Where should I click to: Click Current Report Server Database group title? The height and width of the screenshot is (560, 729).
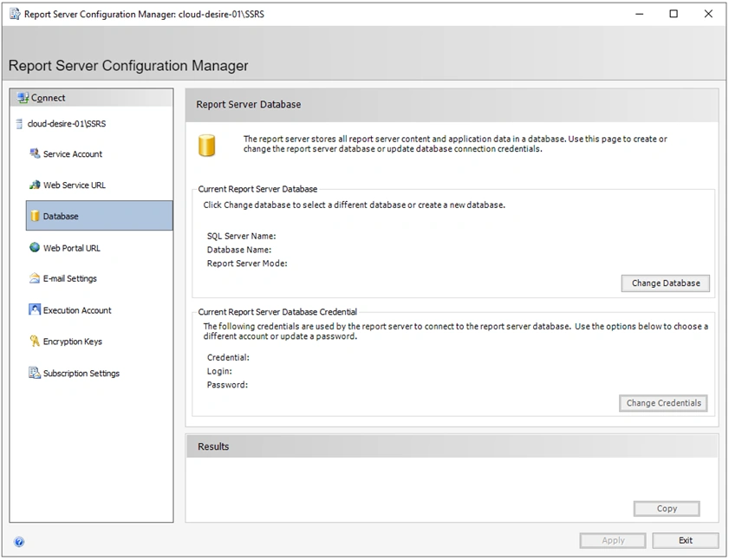click(257, 189)
